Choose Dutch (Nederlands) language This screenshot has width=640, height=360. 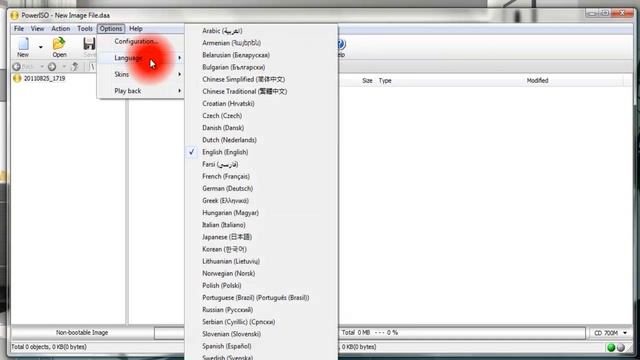coord(261,140)
